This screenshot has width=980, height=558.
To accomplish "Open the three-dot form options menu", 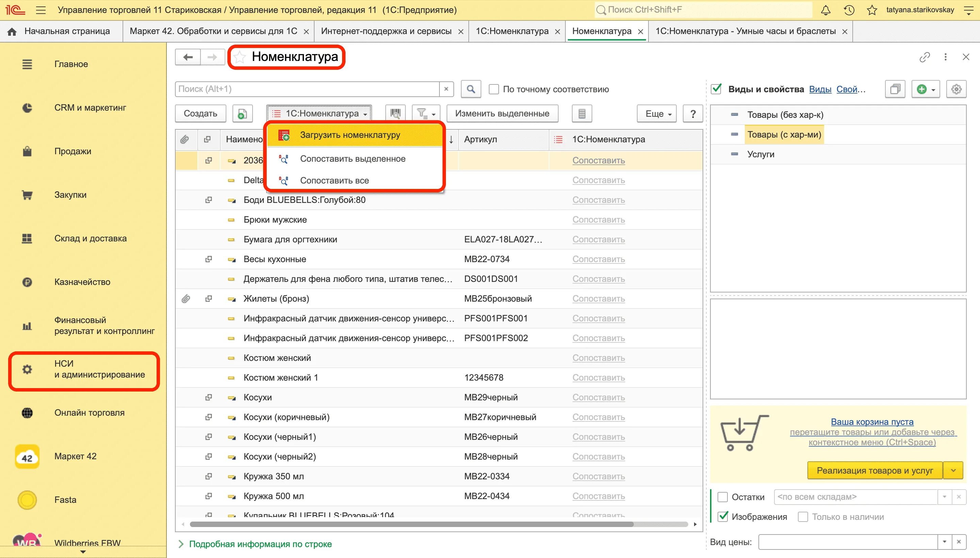I will 946,57.
